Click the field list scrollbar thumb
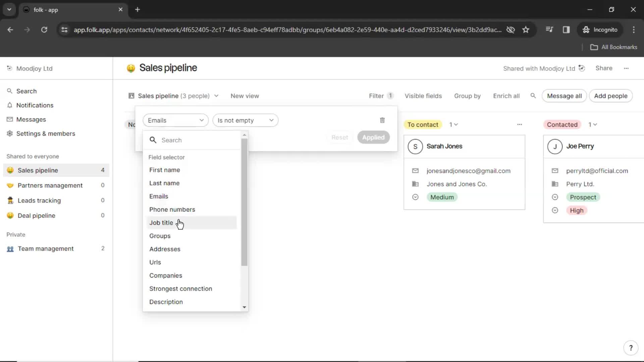The width and height of the screenshot is (644, 362). pos(244,202)
